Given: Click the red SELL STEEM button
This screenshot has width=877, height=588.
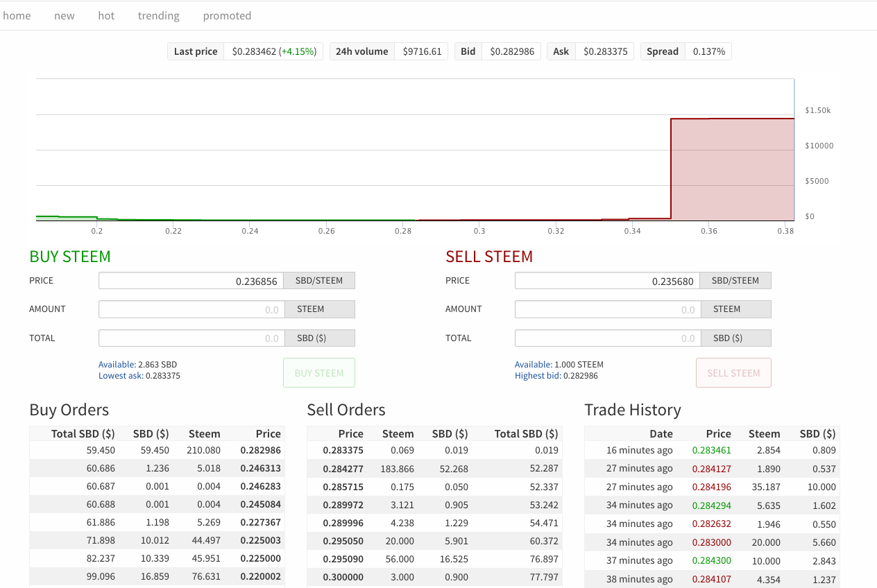Looking at the screenshot, I should click(x=733, y=373).
